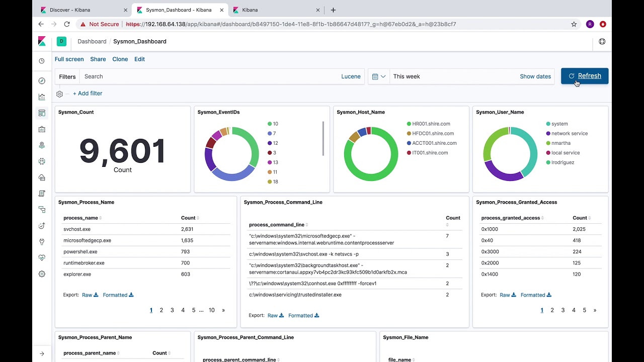Image resolution: width=644 pixels, height=362 pixels.
Task: Open Management gear icon in sidebar
Action: [42, 274]
